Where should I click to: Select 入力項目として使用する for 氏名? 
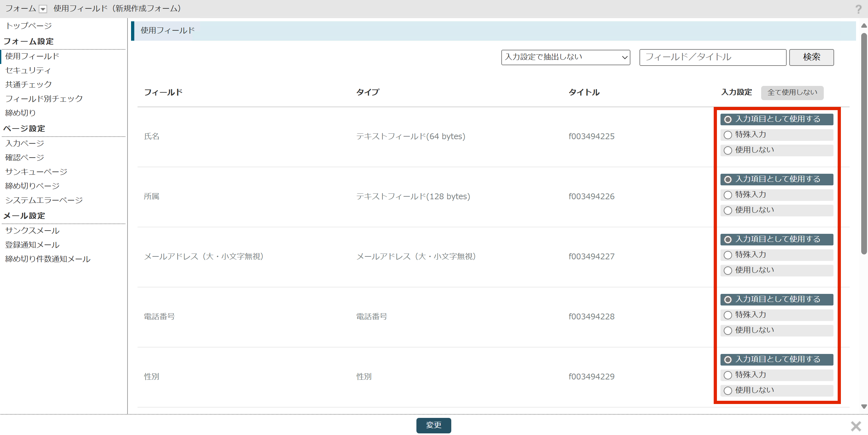click(776, 119)
